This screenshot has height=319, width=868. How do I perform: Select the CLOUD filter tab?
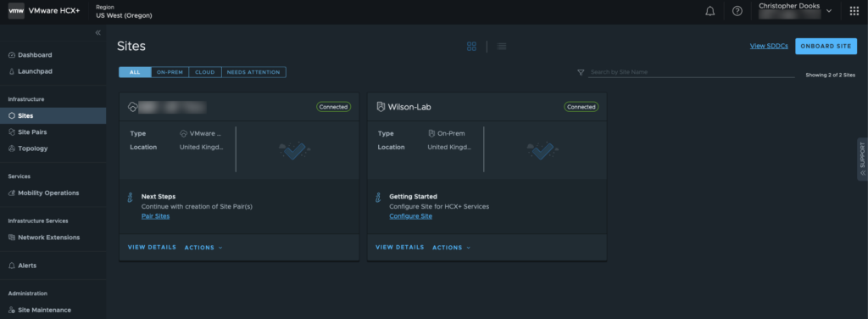[x=205, y=73]
